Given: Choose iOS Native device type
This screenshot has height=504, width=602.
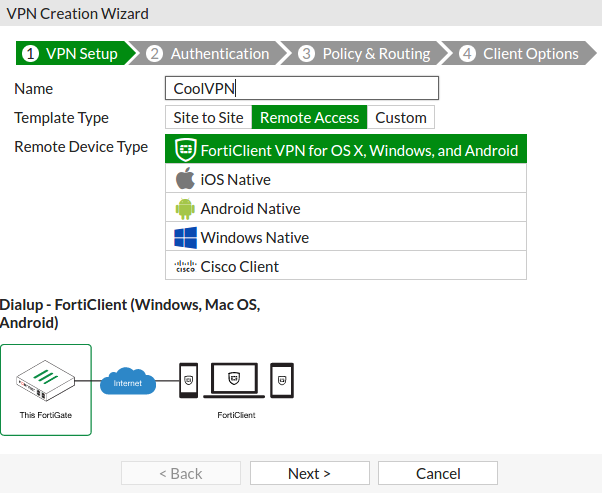Looking at the screenshot, I should pos(346,178).
